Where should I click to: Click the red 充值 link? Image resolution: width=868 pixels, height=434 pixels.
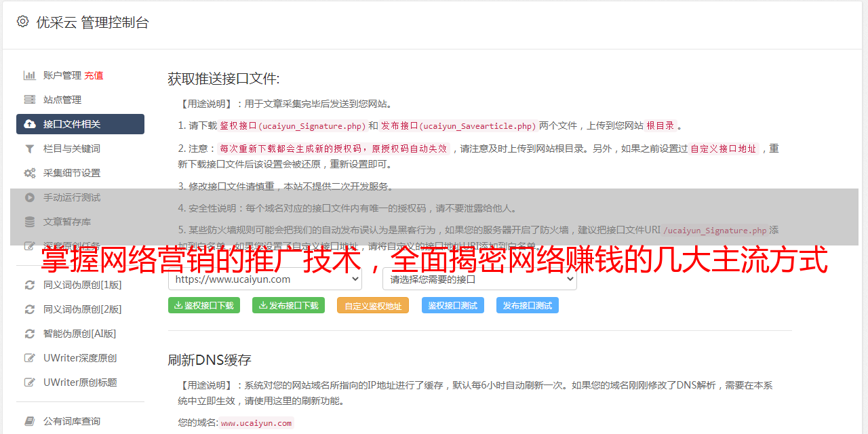(x=94, y=75)
